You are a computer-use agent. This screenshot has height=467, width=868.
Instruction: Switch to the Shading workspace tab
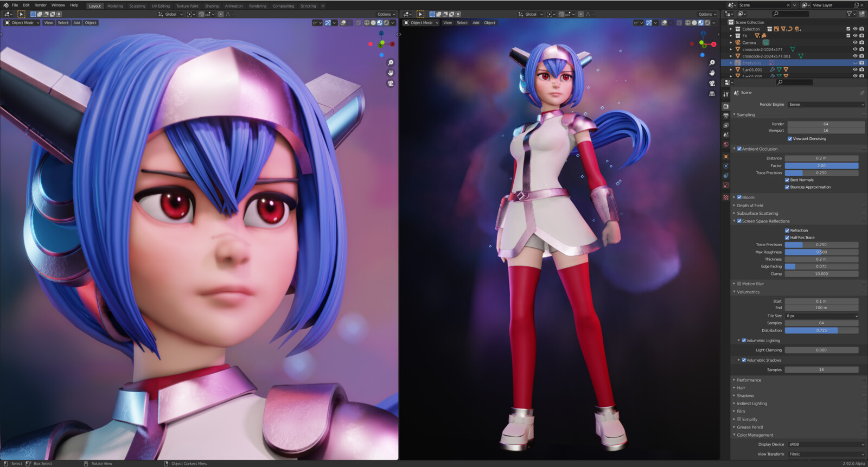pos(212,6)
